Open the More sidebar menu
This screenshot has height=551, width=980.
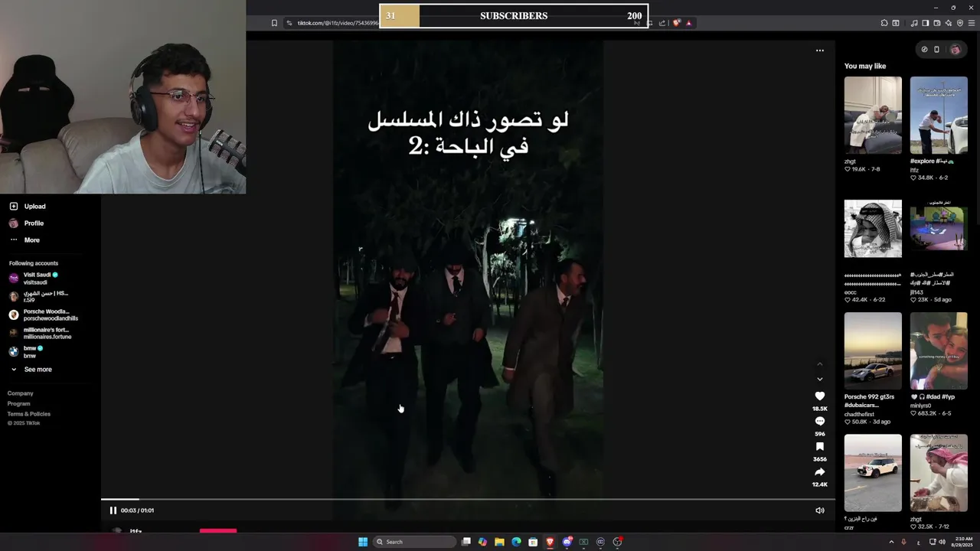(x=24, y=240)
